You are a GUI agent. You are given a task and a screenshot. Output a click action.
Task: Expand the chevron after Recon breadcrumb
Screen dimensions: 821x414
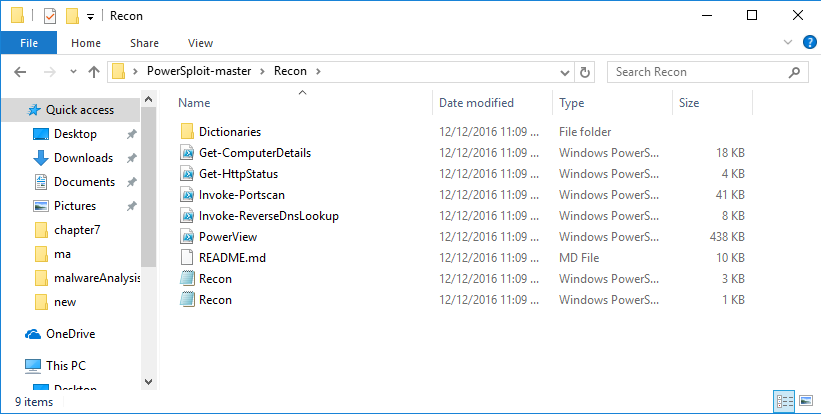(317, 71)
